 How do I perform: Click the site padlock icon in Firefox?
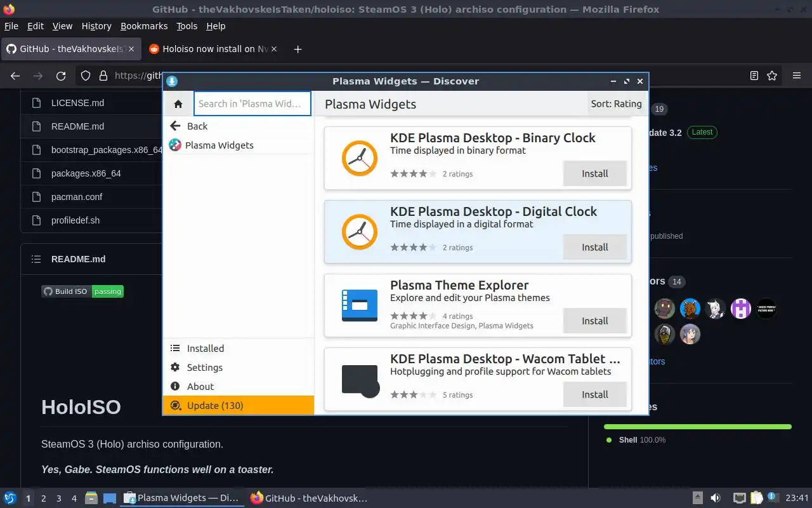(x=103, y=76)
